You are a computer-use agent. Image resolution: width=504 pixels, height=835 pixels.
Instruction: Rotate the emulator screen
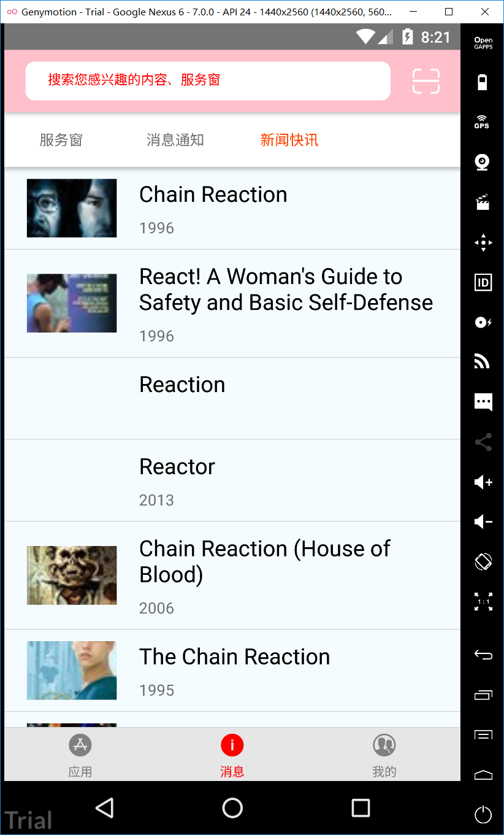coord(483,561)
